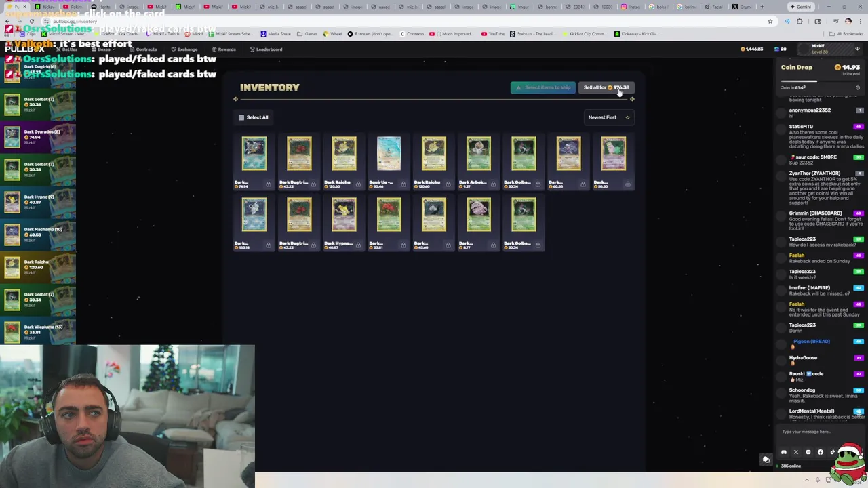This screenshot has width=868, height=488.
Task: Open the Battles menu
Action: [x=66, y=49]
